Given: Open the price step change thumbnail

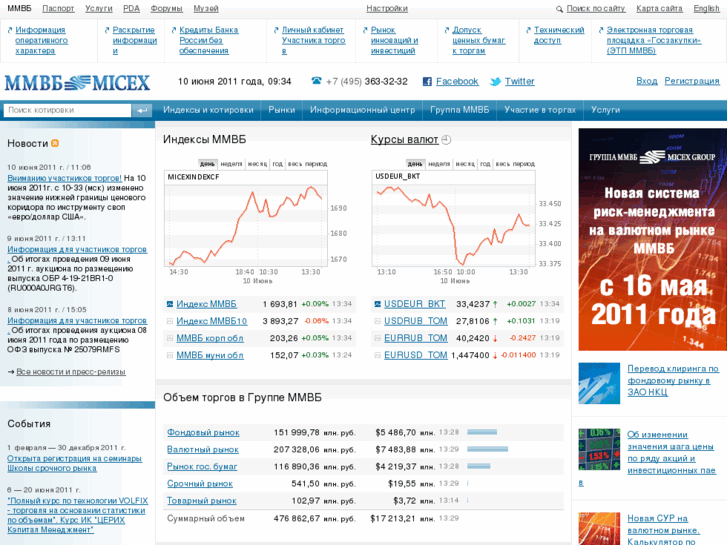Looking at the screenshot, I should [599, 449].
